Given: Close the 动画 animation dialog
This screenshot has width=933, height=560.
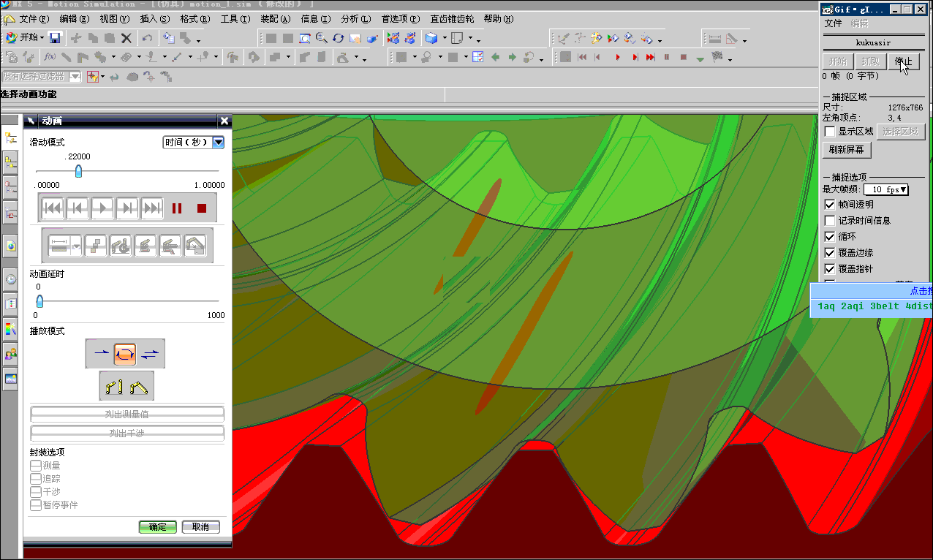Looking at the screenshot, I should [224, 121].
